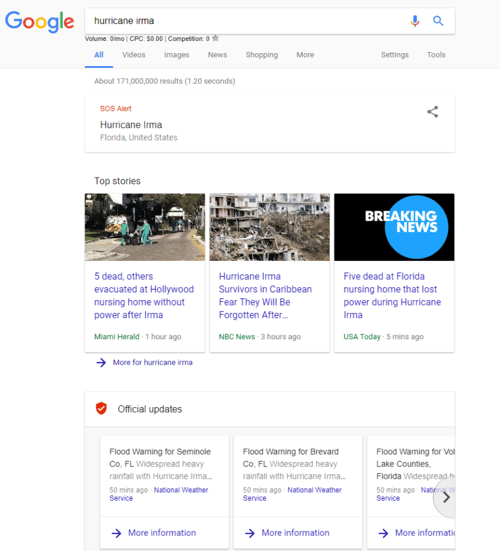
Task: Click the About 171,000,000 results text
Action: pos(165,81)
